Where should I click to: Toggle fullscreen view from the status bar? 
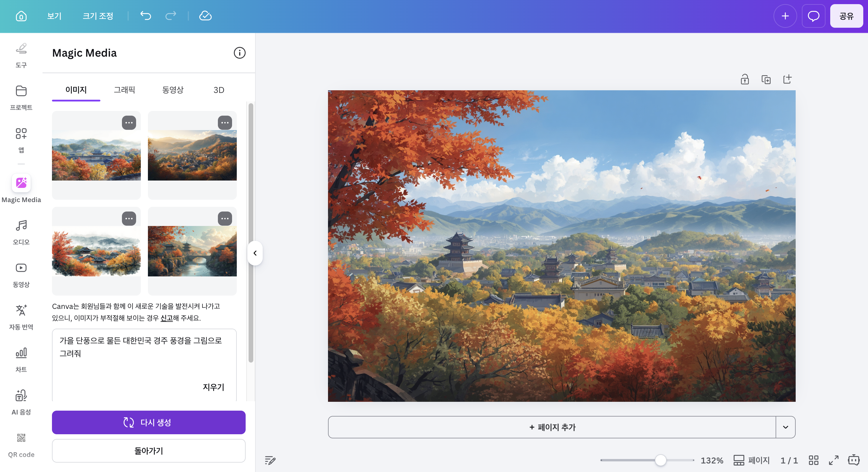[834, 460]
